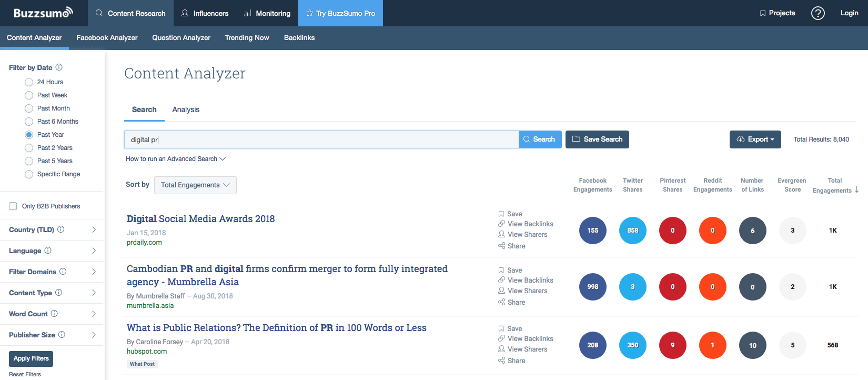Viewport: 868px width, 380px height.
Task: Click Facebook engagements circle 208 for hubspot article
Action: point(593,345)
